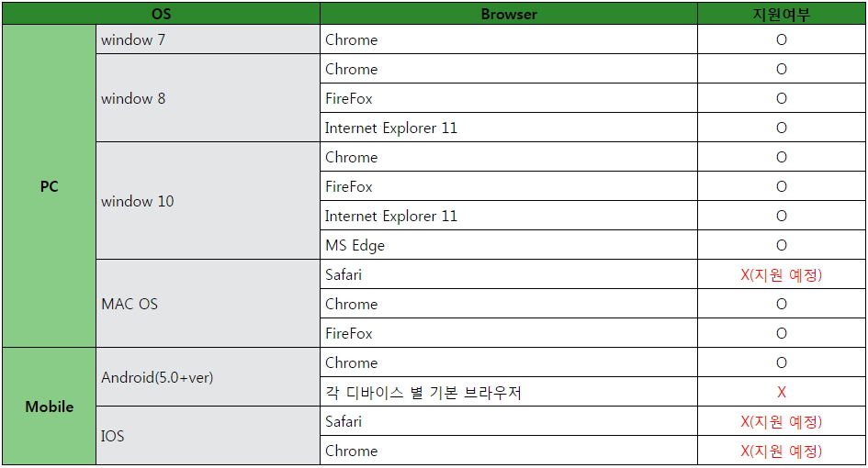Click the lone red X support cell
This screenshot has width=868, height=468.
click(x=781, y=392)
